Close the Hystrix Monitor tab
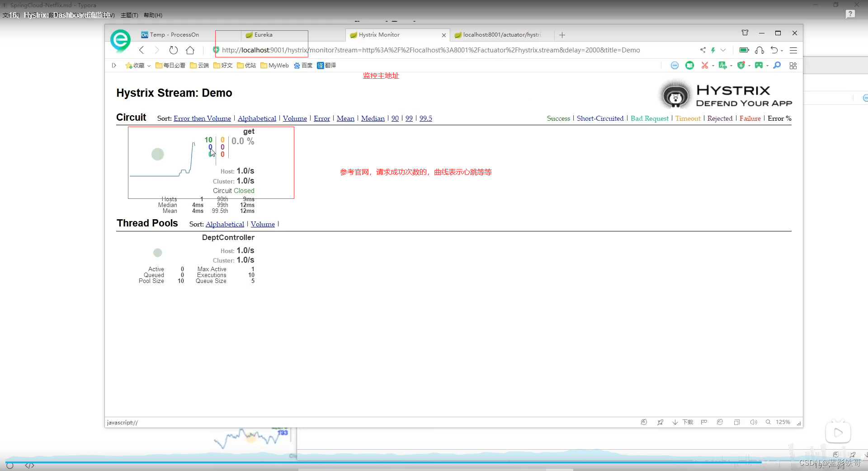This screenshot has height=471, width=868. coord(444,35)
